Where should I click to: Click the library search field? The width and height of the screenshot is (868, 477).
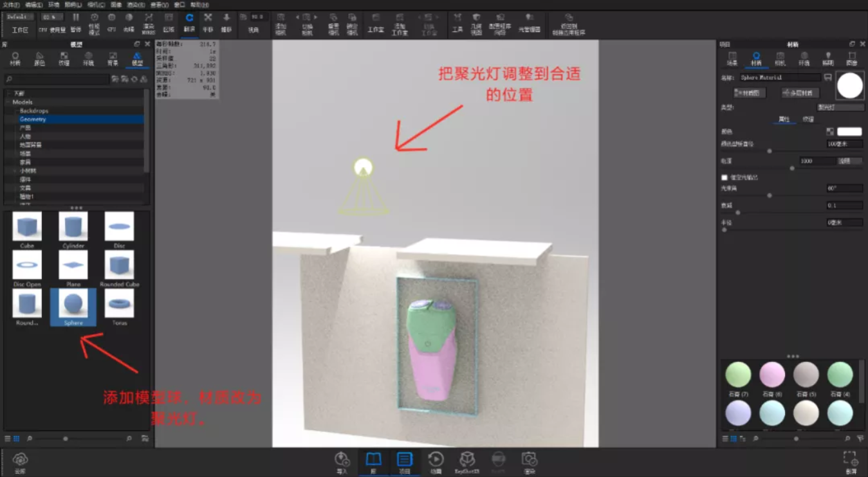click(x=57, y=79)
